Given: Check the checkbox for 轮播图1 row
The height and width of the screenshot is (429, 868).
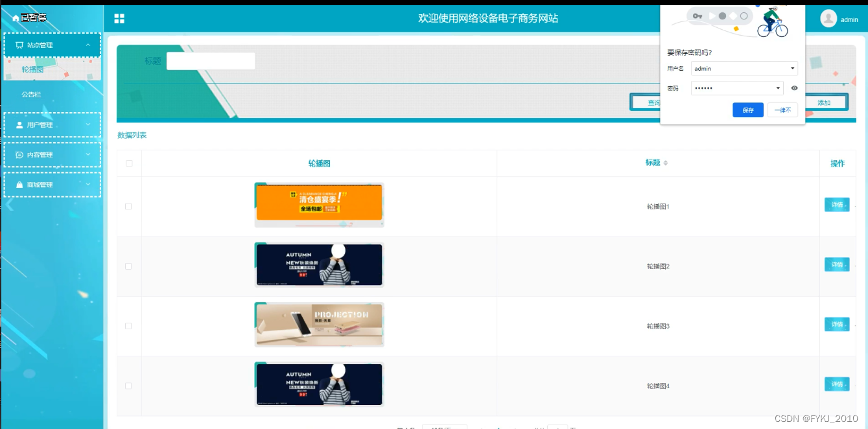Looking at the screenshot, I should 128,206.
